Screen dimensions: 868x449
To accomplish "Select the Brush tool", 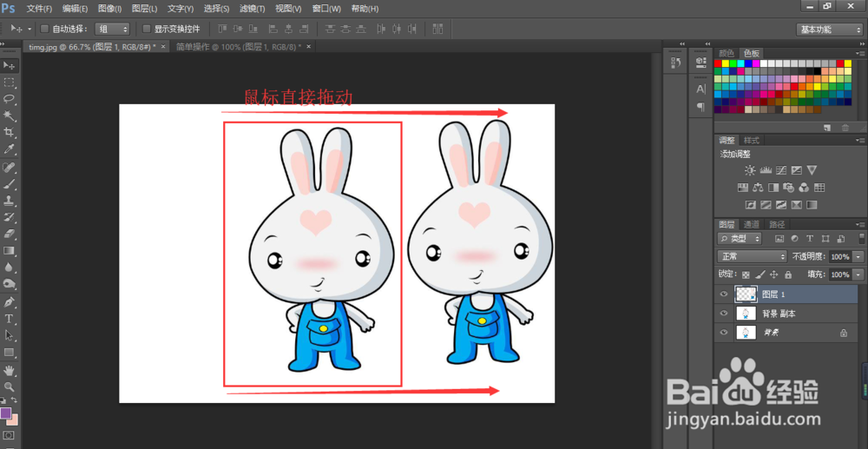I will (x=9, y=184).
